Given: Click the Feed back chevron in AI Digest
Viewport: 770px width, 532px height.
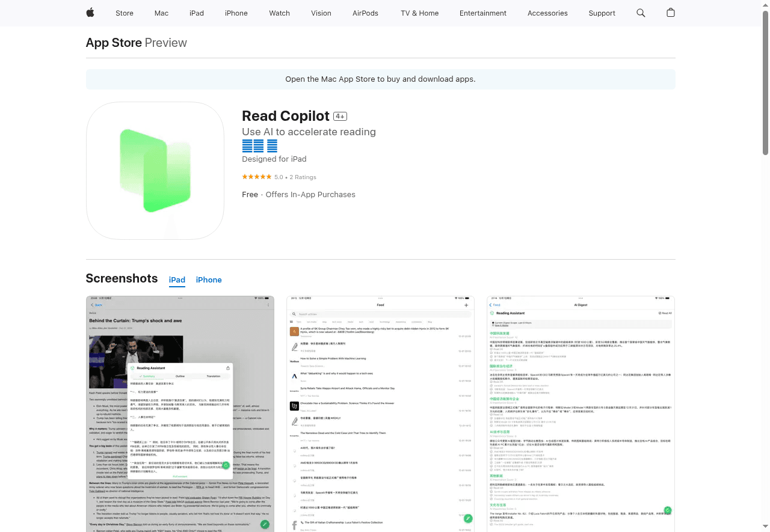Looking at the screenshot, I should point(491,305).
